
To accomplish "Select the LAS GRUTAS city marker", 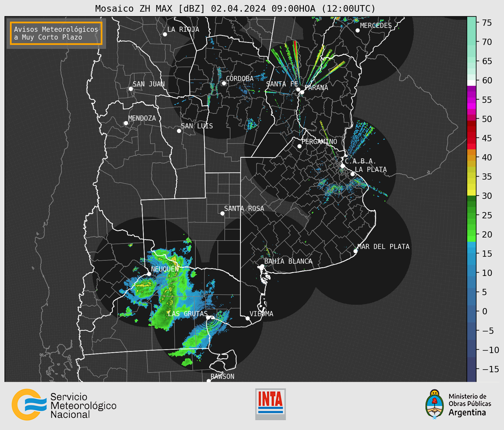I will coord(208,318).
